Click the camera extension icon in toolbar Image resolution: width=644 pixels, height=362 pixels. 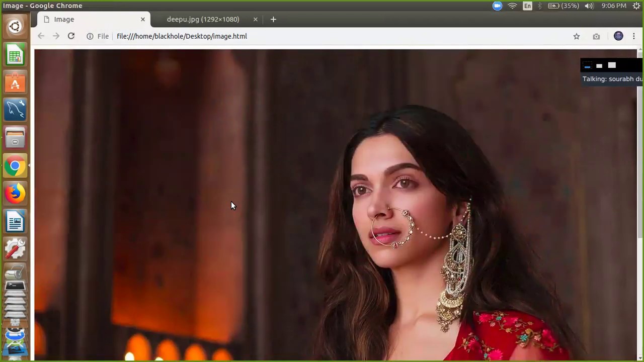pyautogui.click(x=596, y=36)
